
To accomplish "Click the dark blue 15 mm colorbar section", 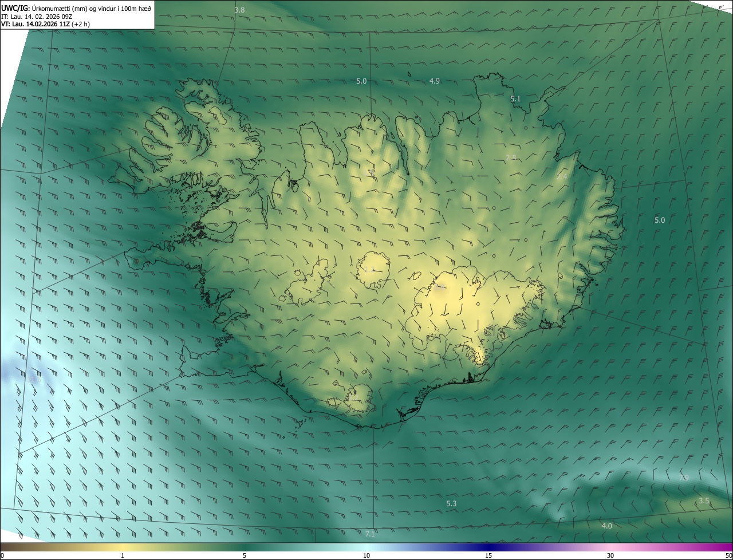I will click(x=488, y=547).
